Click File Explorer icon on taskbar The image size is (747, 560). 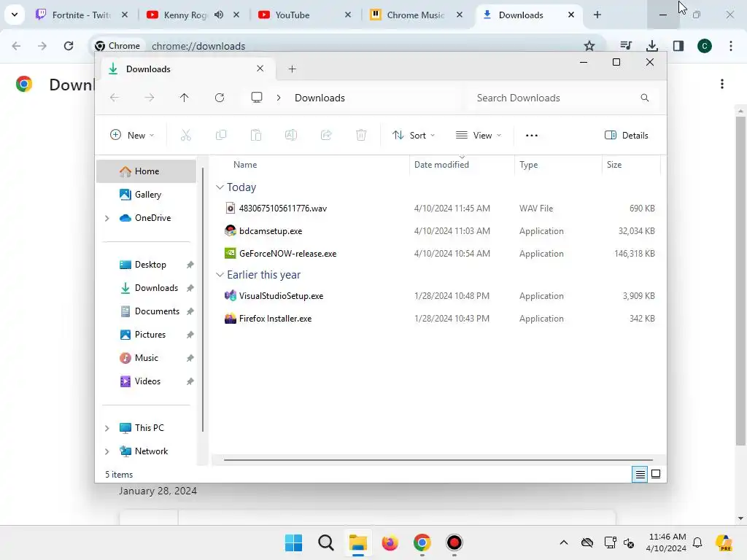point(357,542)
